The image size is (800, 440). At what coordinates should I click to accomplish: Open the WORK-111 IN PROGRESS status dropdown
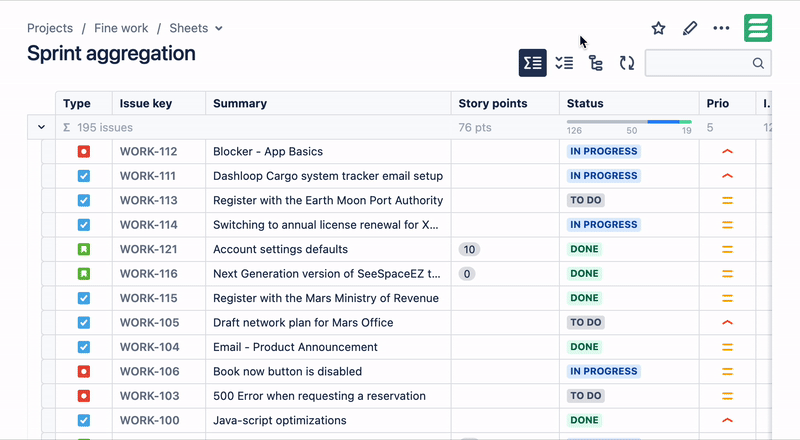pyautogui.click(x=604, y=176)
